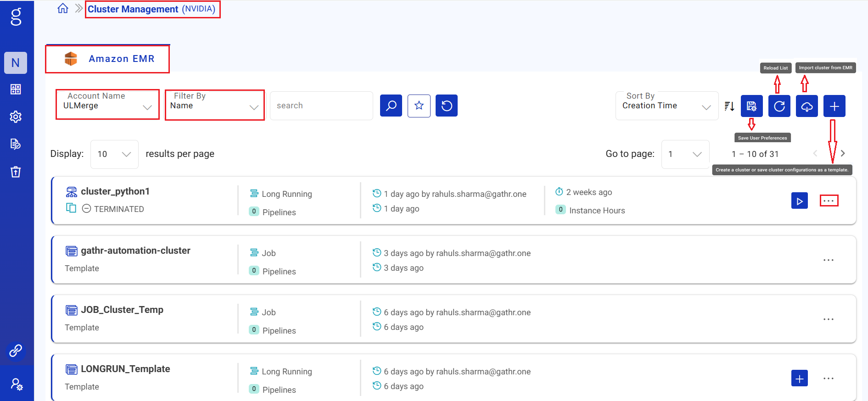Click Pipelines count on cluster_python1 row
The height and width of the screenshot is (401, 868).
(x=273, y=212)
